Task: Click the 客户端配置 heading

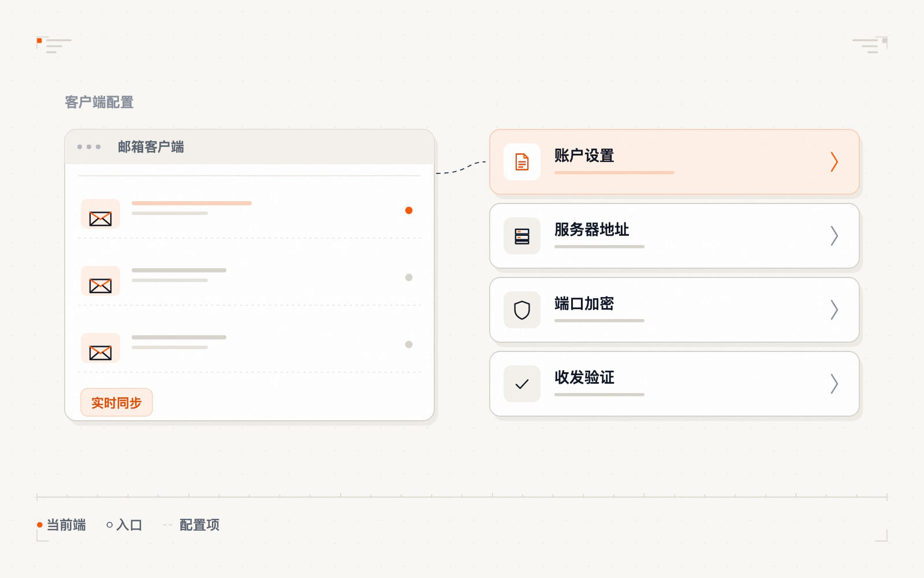Action: (99, 102)
